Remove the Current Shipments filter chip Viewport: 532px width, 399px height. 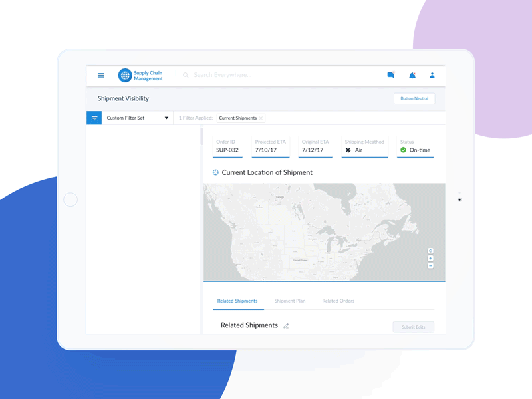point(261,118)
